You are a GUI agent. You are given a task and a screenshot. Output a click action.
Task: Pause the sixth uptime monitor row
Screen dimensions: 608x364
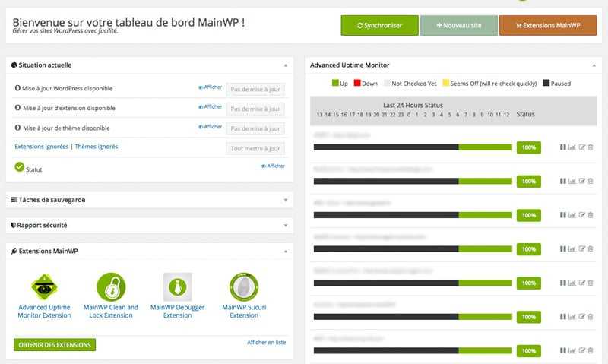pos(563,317)
